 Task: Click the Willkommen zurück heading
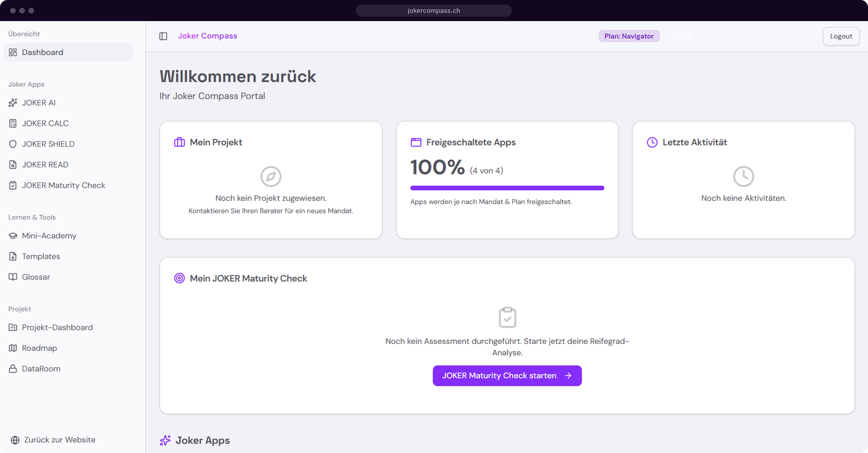pos(238,76)
